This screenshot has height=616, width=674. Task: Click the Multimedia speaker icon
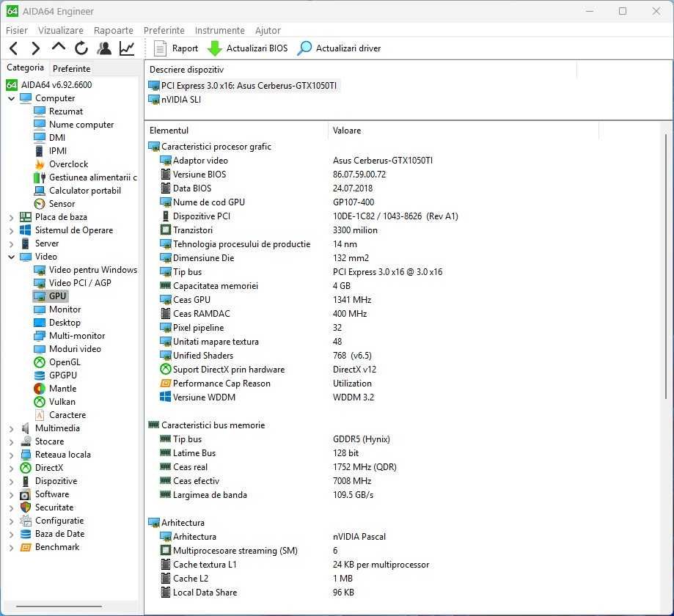26,428
